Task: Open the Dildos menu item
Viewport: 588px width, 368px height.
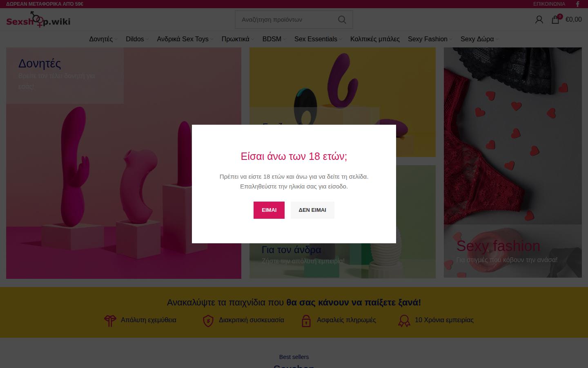Action: click(x=135, y=39)
